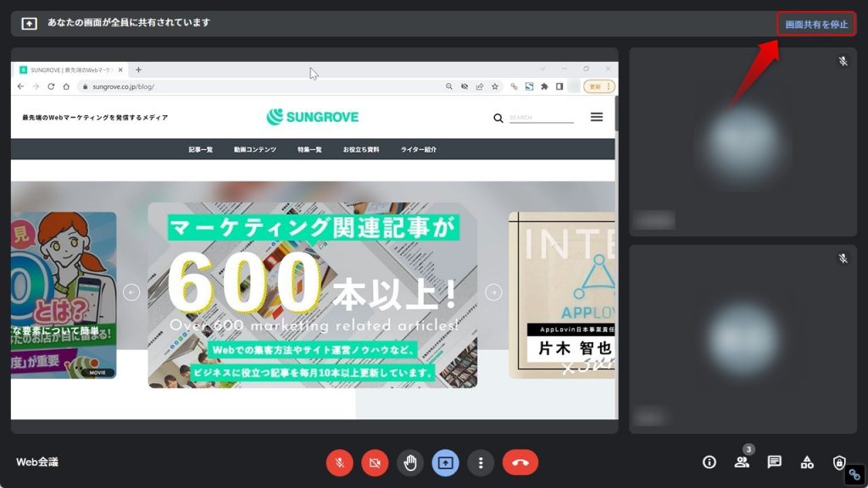Viewport: 868px width, 488px height.
Task: Click the link extension icon
Action: (515, 86)
